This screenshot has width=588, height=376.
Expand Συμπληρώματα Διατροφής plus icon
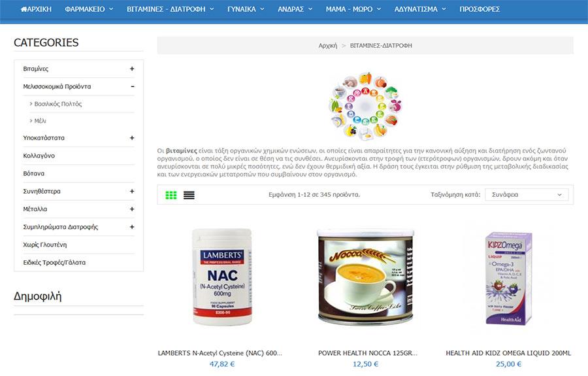pos(132,227)
